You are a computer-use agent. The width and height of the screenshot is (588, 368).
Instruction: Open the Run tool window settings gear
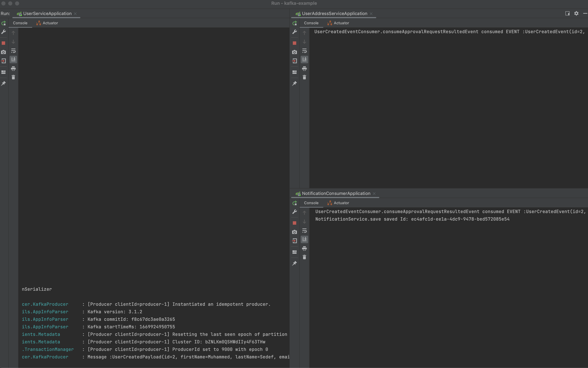[576, 13]
